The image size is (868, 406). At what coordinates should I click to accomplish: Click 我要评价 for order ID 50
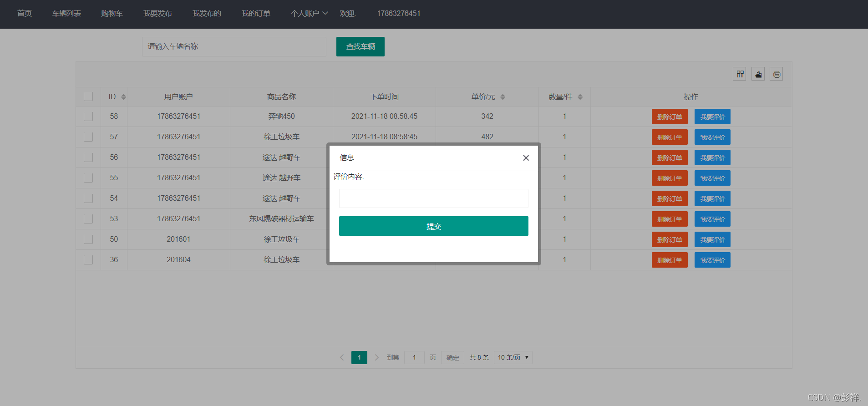tap(712, 239)
